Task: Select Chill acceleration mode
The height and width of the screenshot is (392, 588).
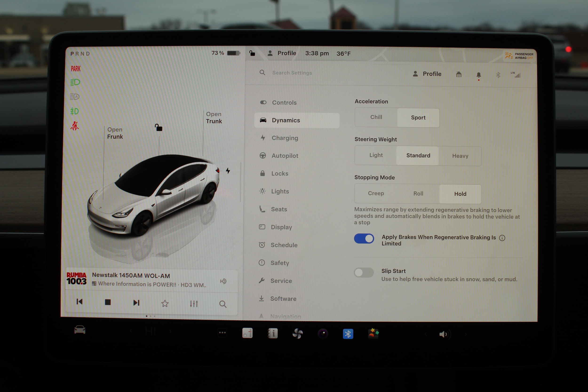Action: coord(376,117)
